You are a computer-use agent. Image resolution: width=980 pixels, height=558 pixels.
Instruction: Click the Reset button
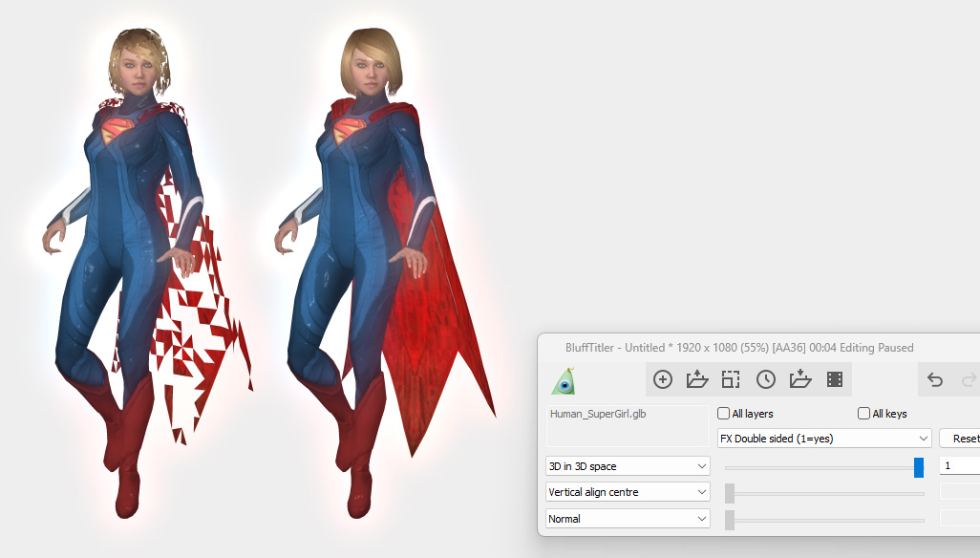[960, 438]
